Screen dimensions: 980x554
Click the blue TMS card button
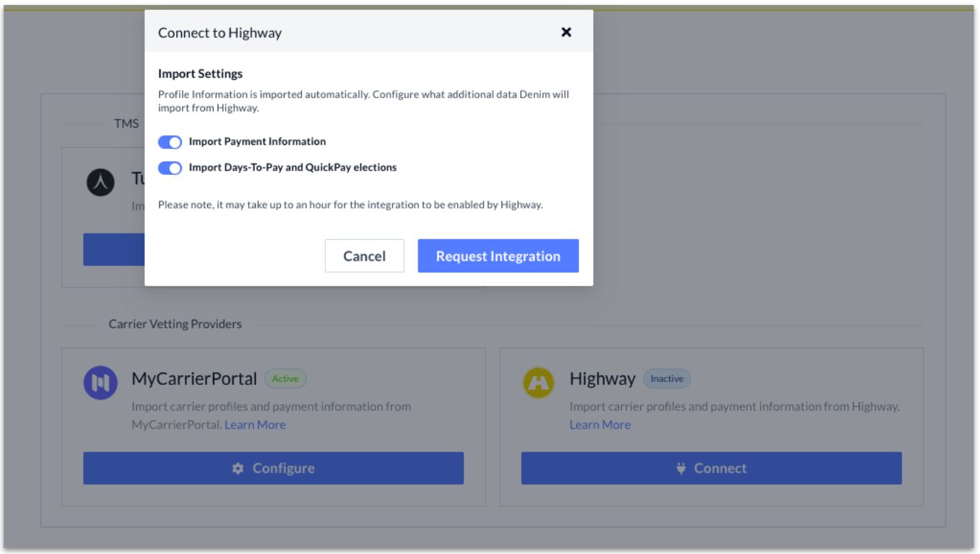click(x=114, y=249)
